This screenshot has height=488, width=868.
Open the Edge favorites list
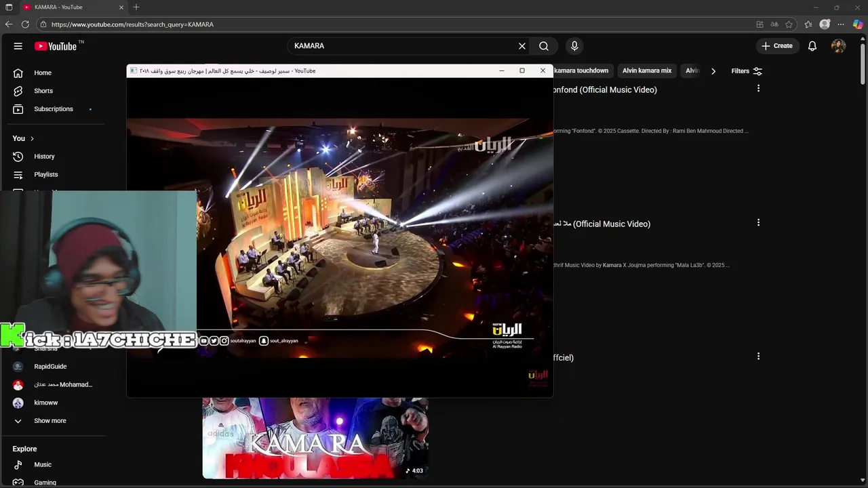point(808,24)
